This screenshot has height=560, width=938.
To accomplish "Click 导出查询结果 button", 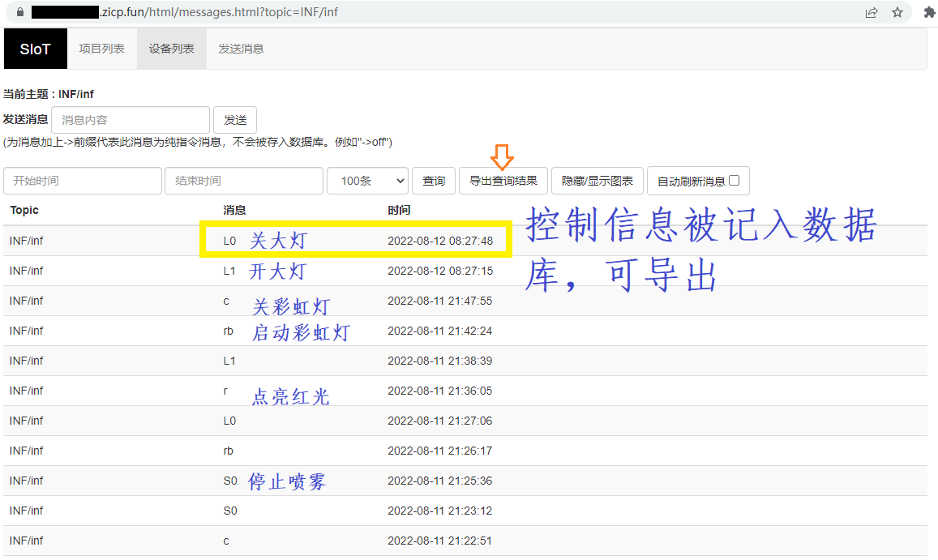I will point(503,181).
